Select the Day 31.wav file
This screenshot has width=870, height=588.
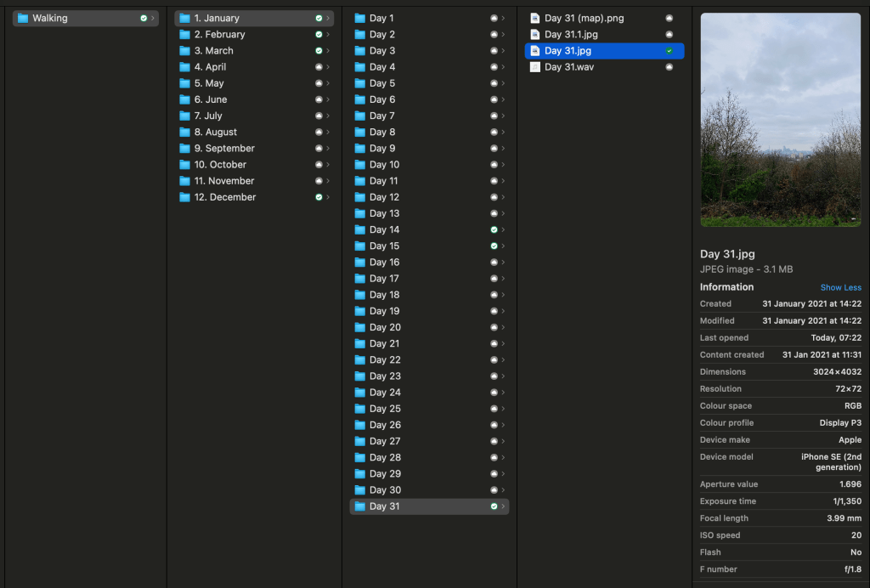pos(568,67)
